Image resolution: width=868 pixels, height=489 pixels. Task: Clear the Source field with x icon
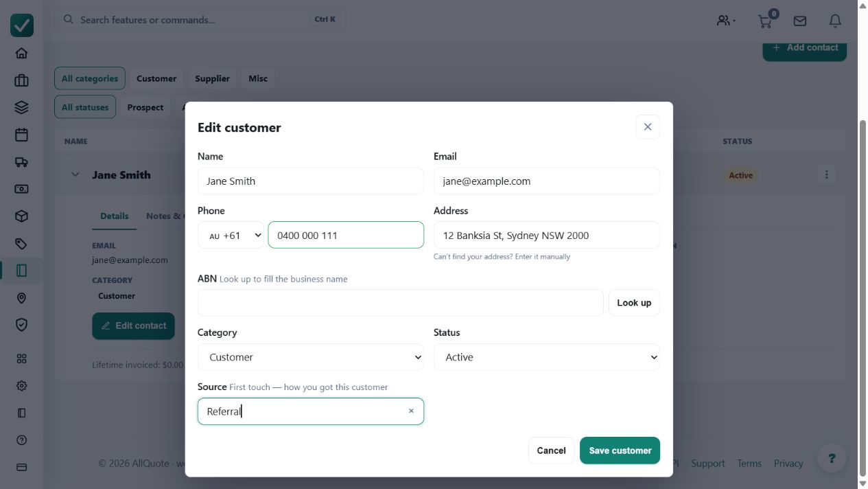[411, 411]
